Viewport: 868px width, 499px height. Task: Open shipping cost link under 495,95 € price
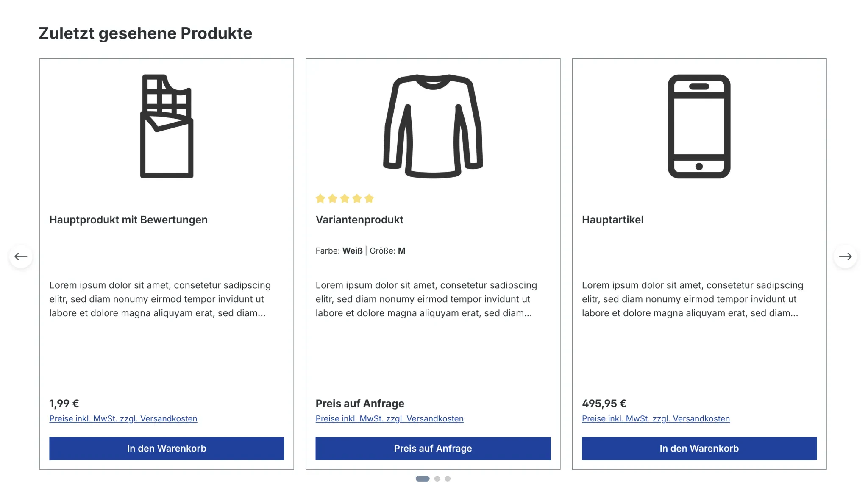[x=656, y=419]
